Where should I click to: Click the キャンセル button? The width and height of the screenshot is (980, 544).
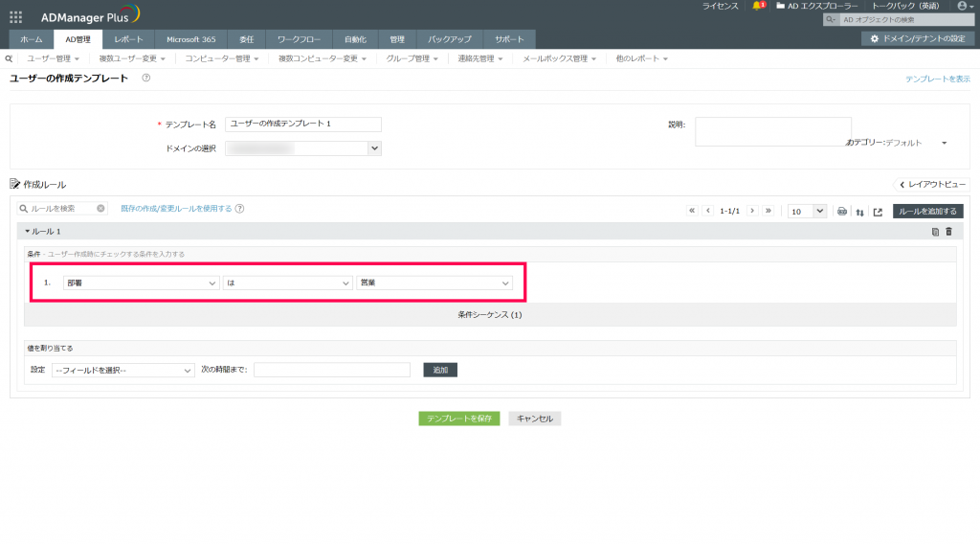(535, 419)
